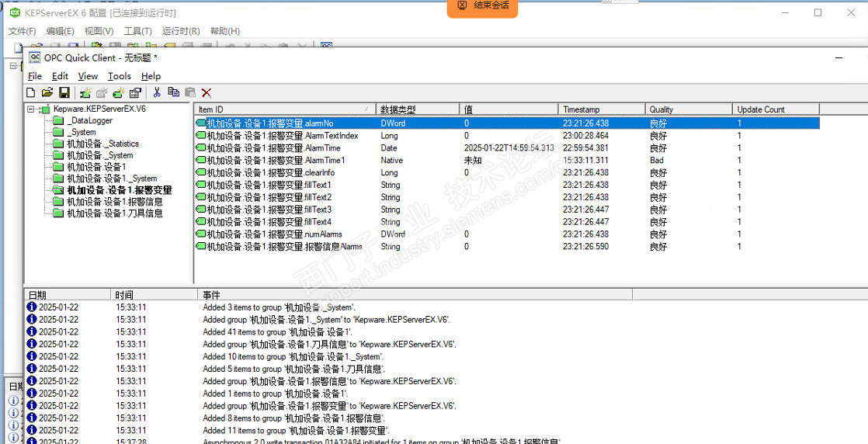Viewport: 868px width, 444px height.
Task: Click the Paste toolbar icon
Action: pyautogui.click(x=190, y=92)
